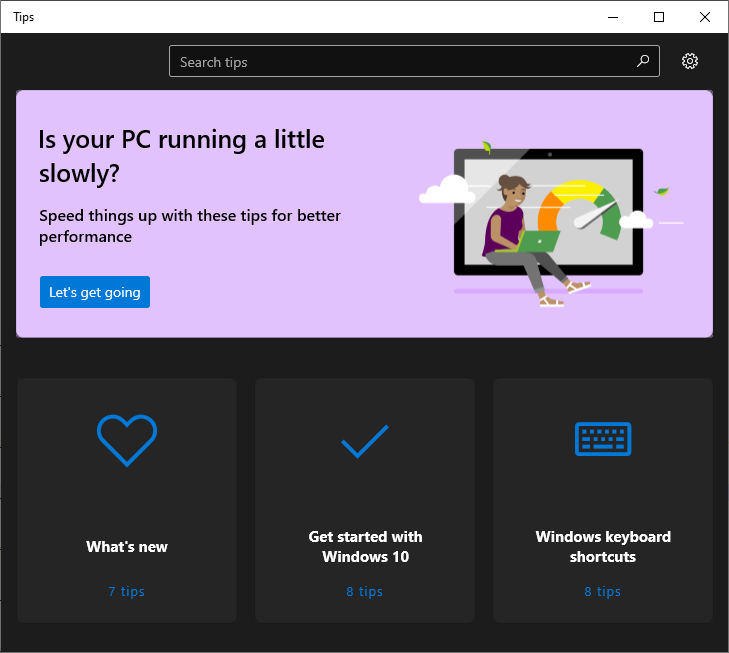This screenshot has height=653, width=729.
Task: Select the What's new card title
Action: [127, 547]
